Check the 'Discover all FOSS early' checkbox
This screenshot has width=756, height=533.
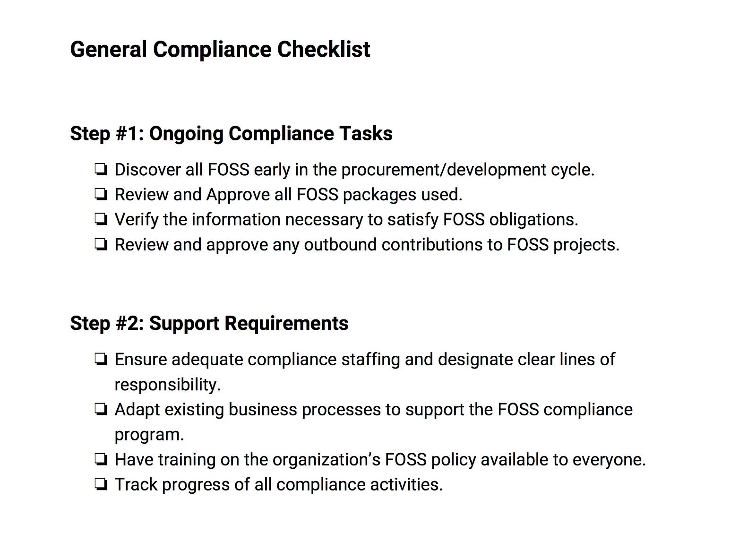point(101,169)
